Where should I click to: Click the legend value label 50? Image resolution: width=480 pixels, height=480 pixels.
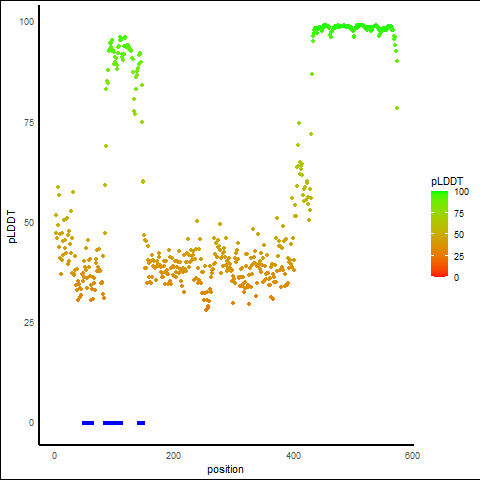(x=459, y=235)
